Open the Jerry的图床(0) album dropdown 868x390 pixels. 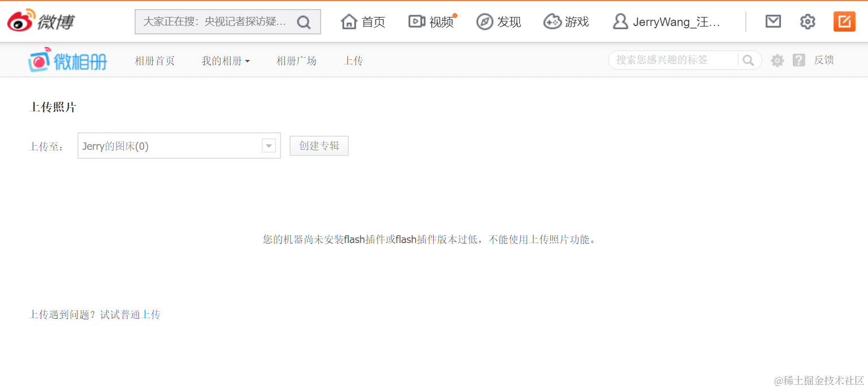(x=179, y=146)
